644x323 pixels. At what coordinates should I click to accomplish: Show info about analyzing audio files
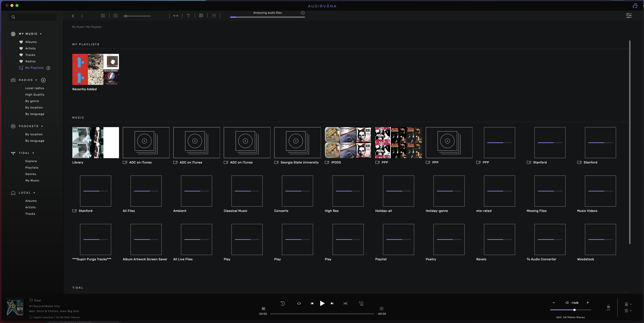point(303,13)
